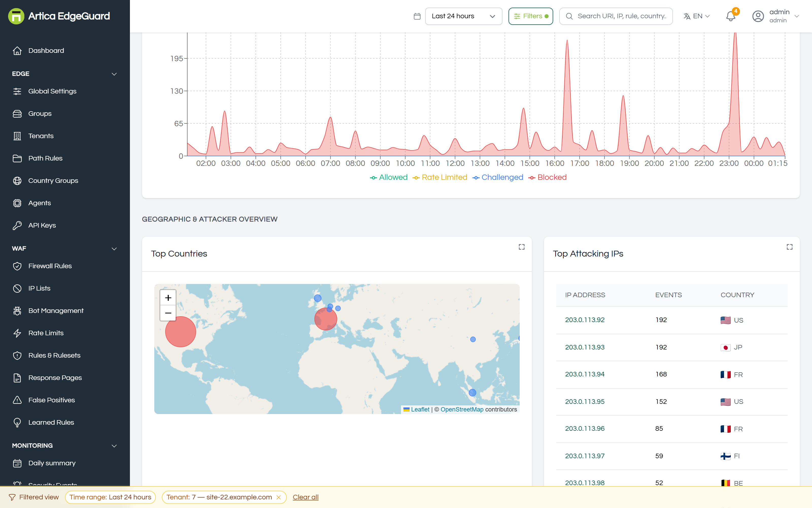This screenshot has height=508, width=812.
Task: Expand the Top Countries card to fullscreen
Action: pyautogui.click(x=521, y=247)
